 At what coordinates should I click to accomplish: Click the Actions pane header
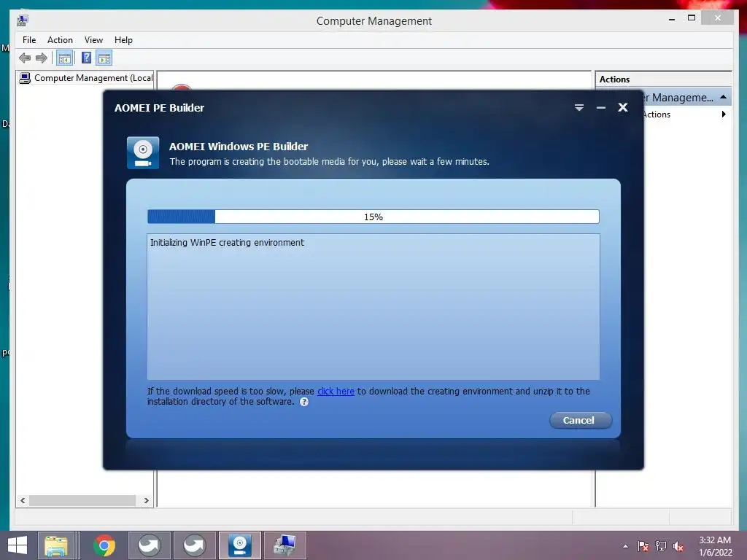(664, 79)
